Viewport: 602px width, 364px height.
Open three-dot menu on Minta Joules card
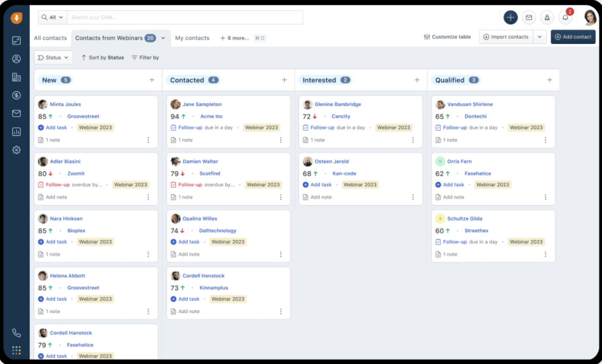point(148,140)
